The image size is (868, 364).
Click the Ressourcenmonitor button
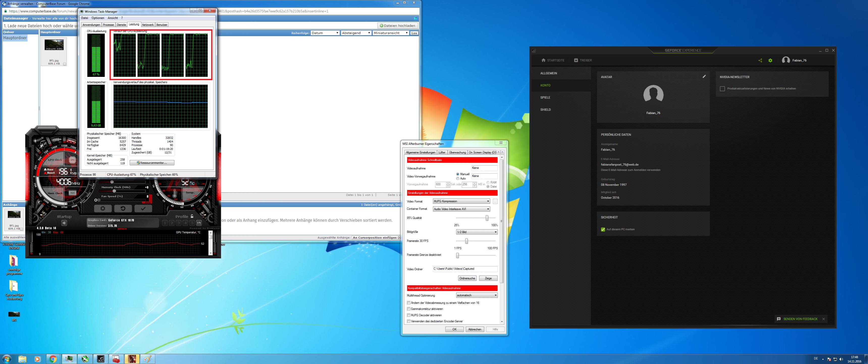point(152,163)
